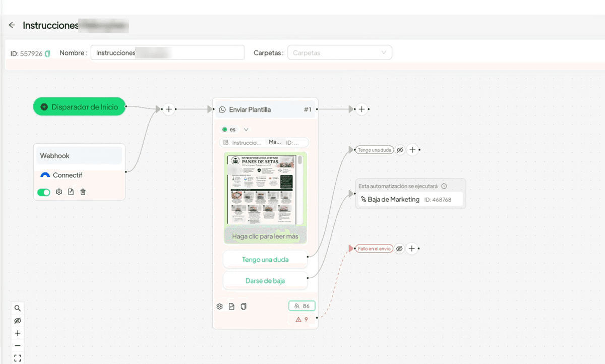The image size is (605, 364).
Task: Go back with the left arrow icon
Action: pos(12,25)
